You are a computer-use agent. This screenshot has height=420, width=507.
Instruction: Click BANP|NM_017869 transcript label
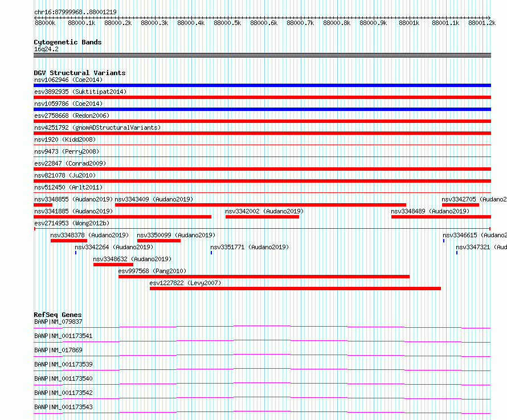(x=58, y=350)
